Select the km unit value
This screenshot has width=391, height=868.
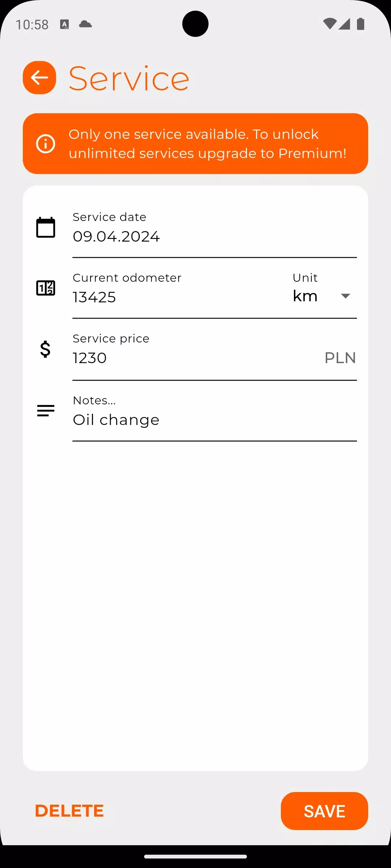click(305, 296)
